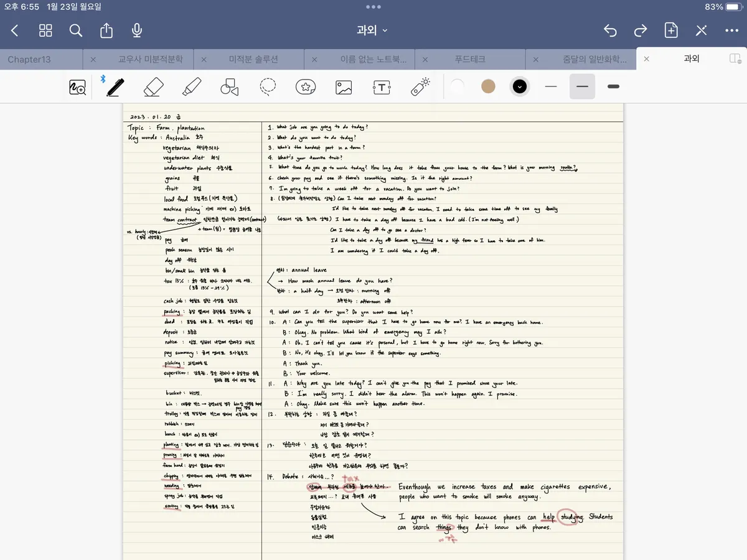The image size is (747, 560).
Task: Switch to the 중달의 일반화학 tab
Action: coord(594,59)
